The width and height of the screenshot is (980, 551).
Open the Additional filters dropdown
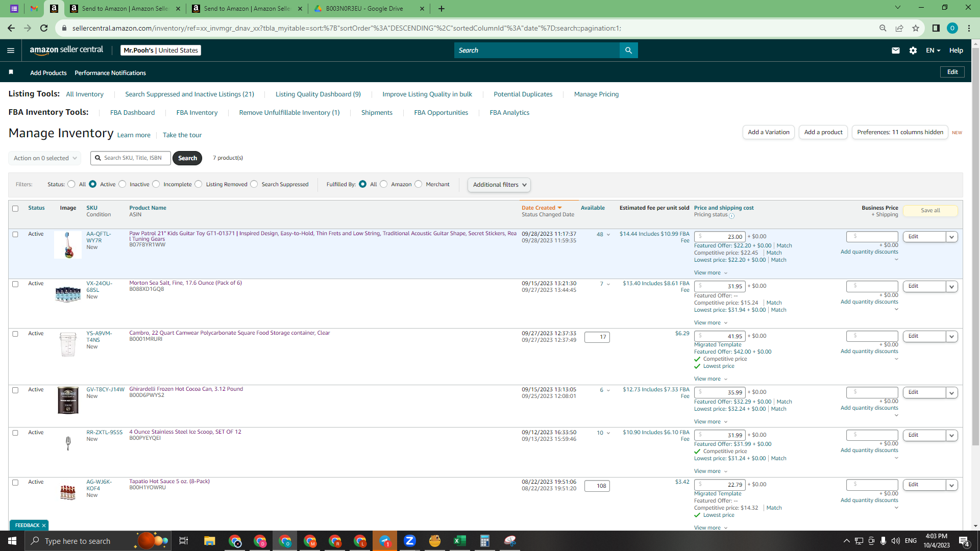tap(499, 185)
